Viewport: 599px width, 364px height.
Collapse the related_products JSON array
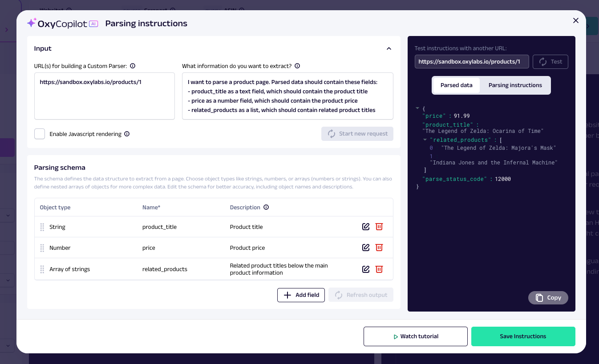pyautogui.click(x=425, y=140)
